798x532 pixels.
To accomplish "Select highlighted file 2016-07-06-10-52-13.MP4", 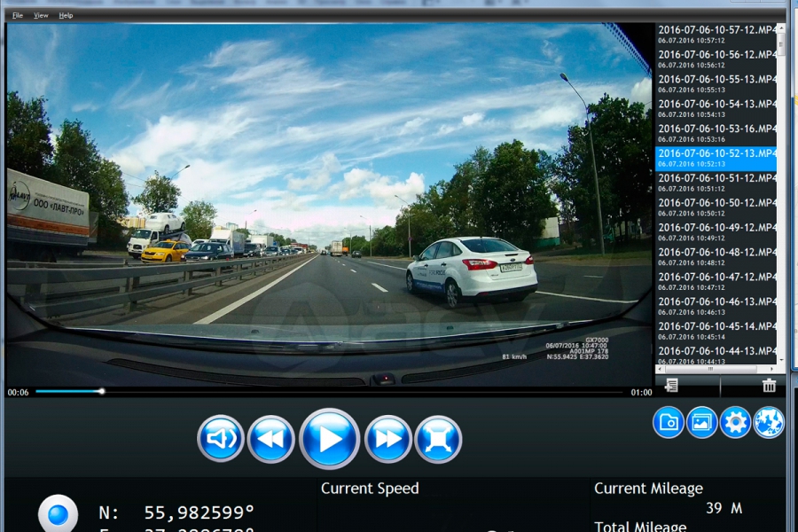I will coord(716,158).
